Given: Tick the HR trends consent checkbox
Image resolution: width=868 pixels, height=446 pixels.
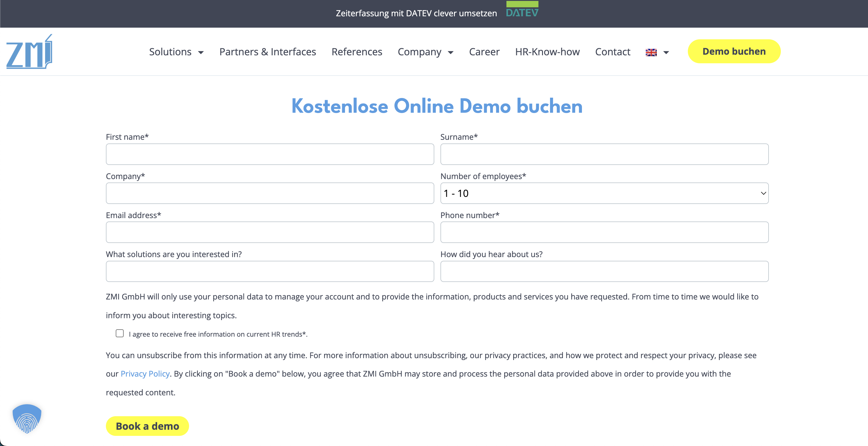Looking at the screenshot, I should click(x=120, y=333).
